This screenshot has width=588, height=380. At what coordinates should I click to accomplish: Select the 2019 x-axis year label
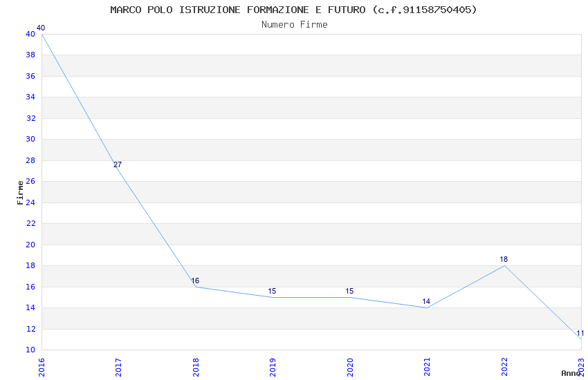click(x=273, y=368)
